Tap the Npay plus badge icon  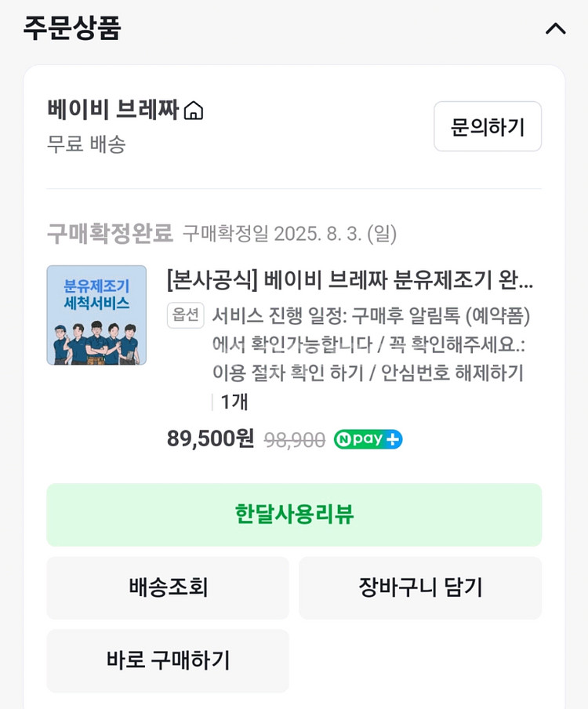point(368,439)
